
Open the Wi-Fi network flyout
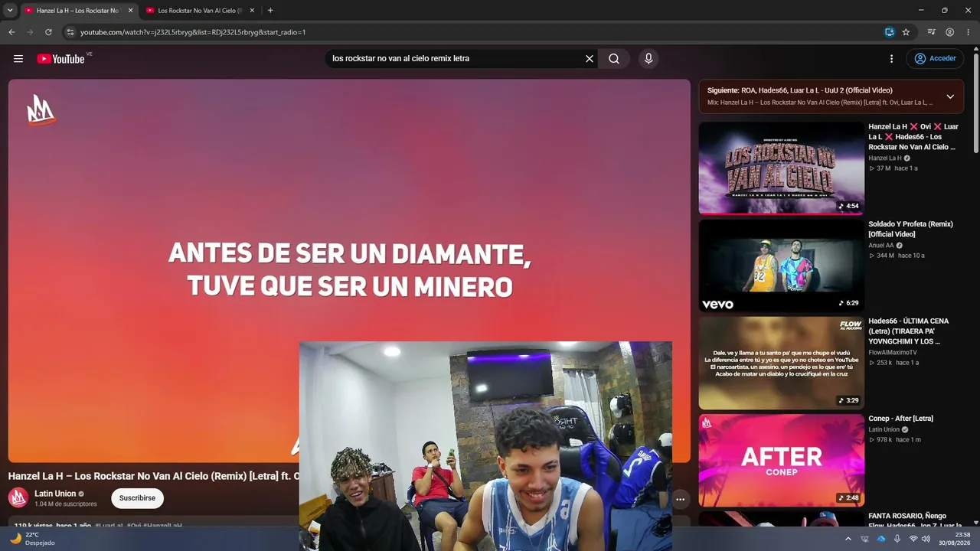913,539
